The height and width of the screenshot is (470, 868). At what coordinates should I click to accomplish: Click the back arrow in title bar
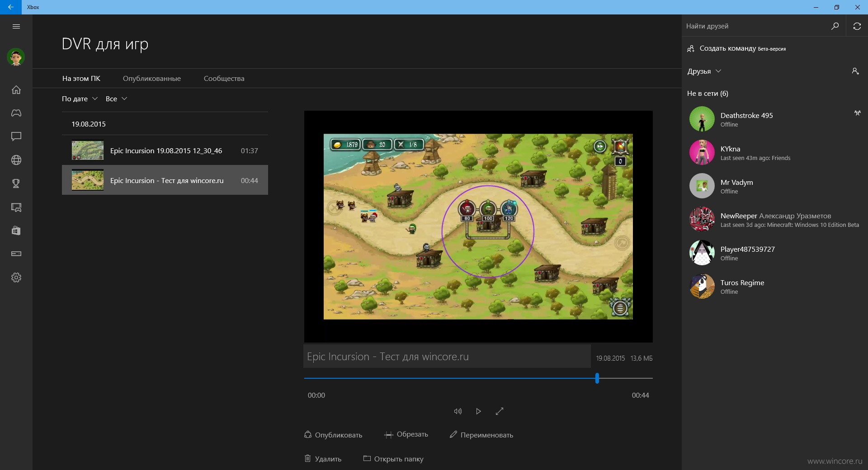[10, 7]
